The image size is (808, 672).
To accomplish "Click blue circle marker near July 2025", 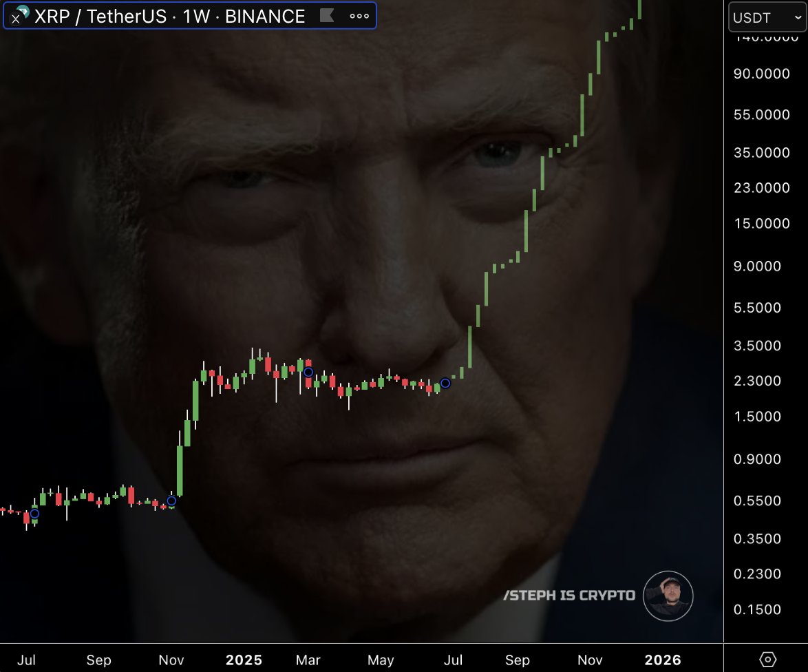I will tap(445, 383).
